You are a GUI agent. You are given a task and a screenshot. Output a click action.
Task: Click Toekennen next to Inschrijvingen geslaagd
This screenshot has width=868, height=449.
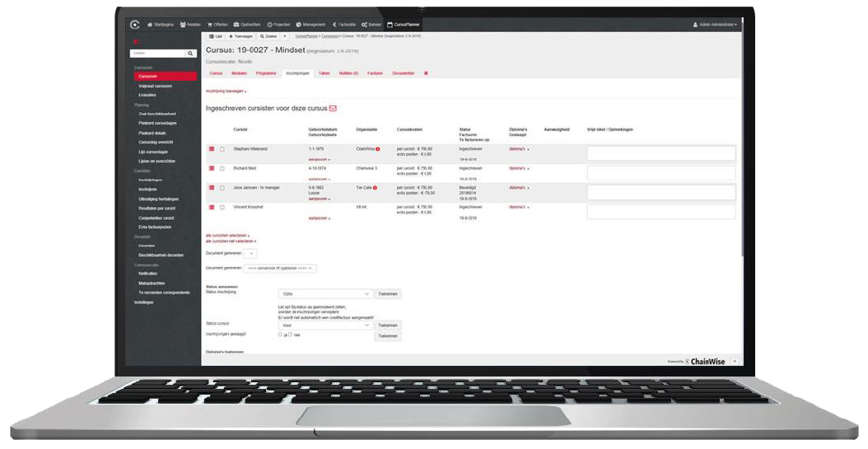point(388,336)
